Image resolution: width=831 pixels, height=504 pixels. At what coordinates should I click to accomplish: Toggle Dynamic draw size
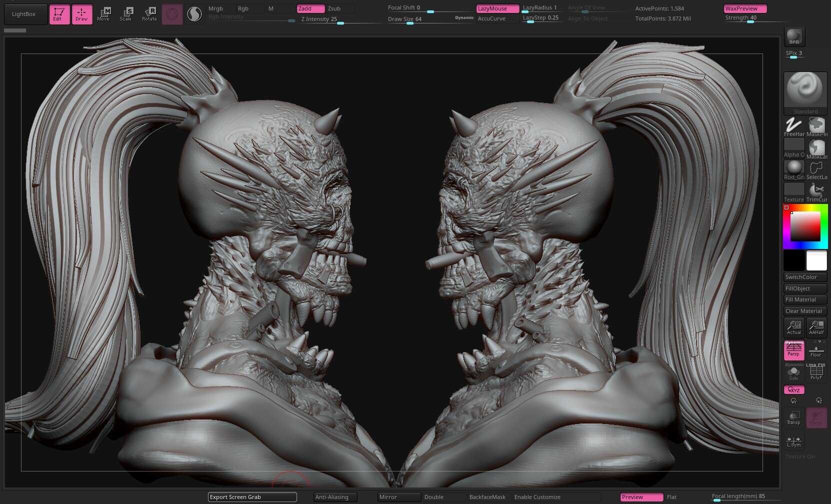tap(464, 18)
